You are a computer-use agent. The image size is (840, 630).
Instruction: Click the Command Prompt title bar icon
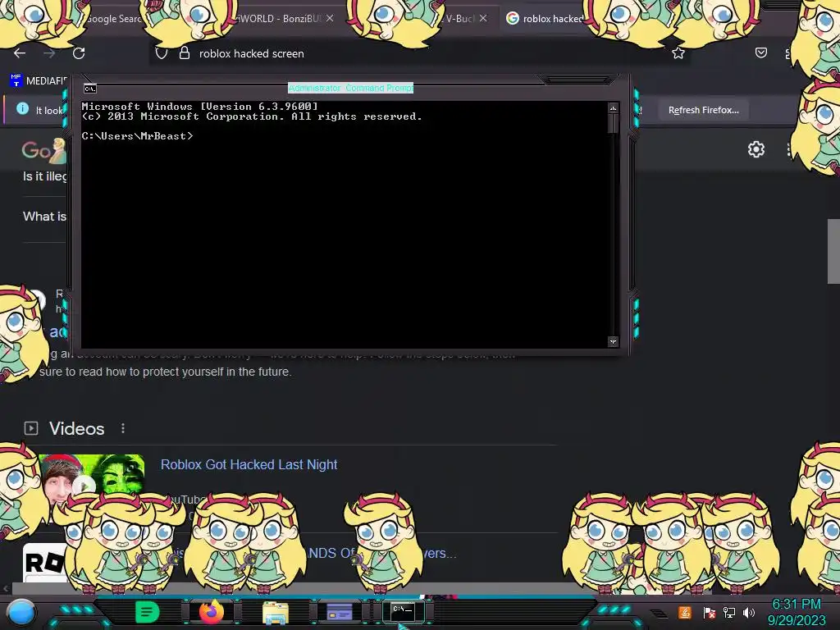coord(90,89)
